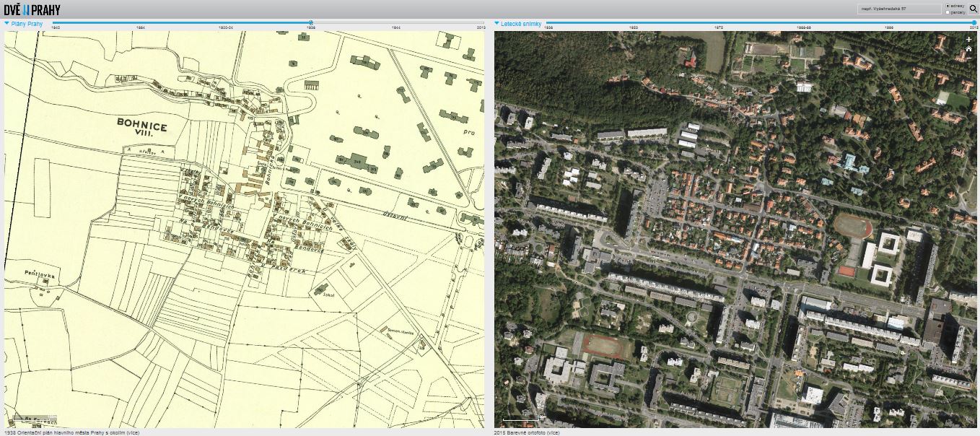Open '(více)' link for 1938 Orientační plán

(132, 432)
